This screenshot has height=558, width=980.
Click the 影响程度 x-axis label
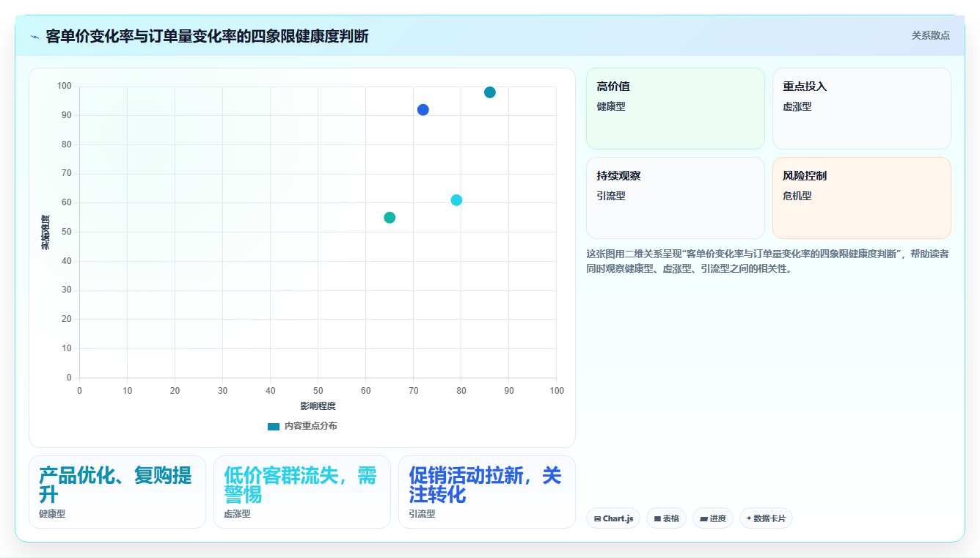click(x=318, y=406)
